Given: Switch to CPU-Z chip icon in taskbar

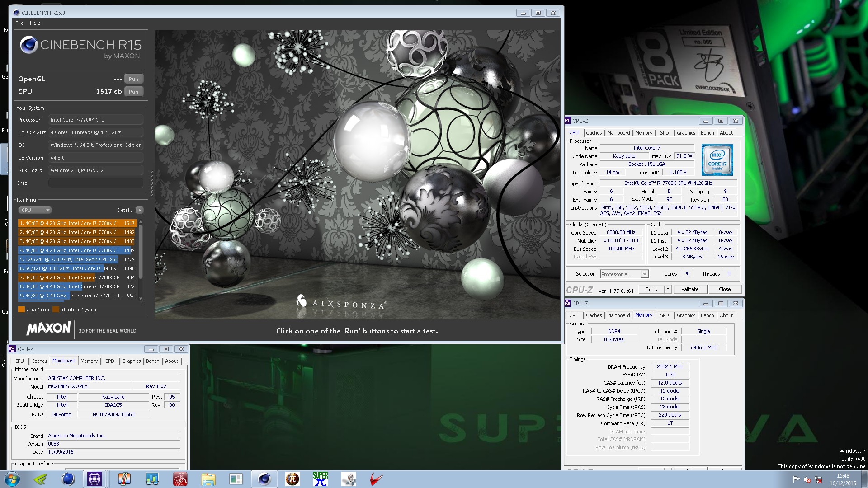Looking at the screenshot, I should pyautogui.click(x=94, y=479).
